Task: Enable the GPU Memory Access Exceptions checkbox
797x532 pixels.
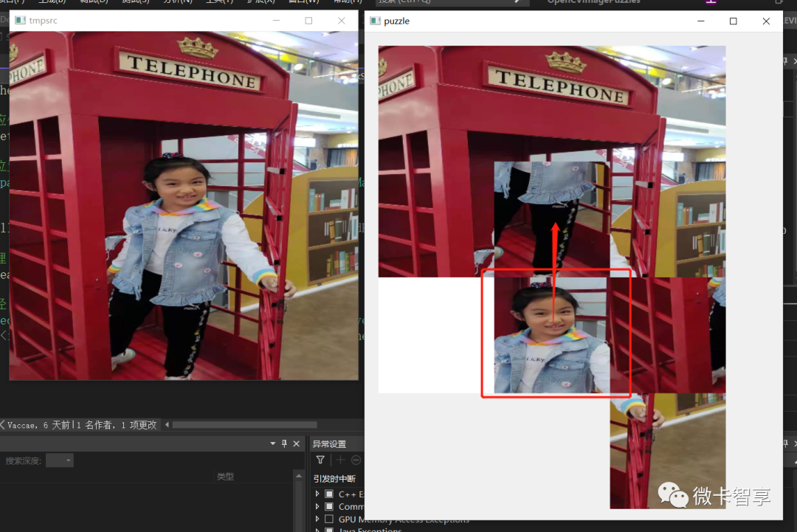Action: 329,519
